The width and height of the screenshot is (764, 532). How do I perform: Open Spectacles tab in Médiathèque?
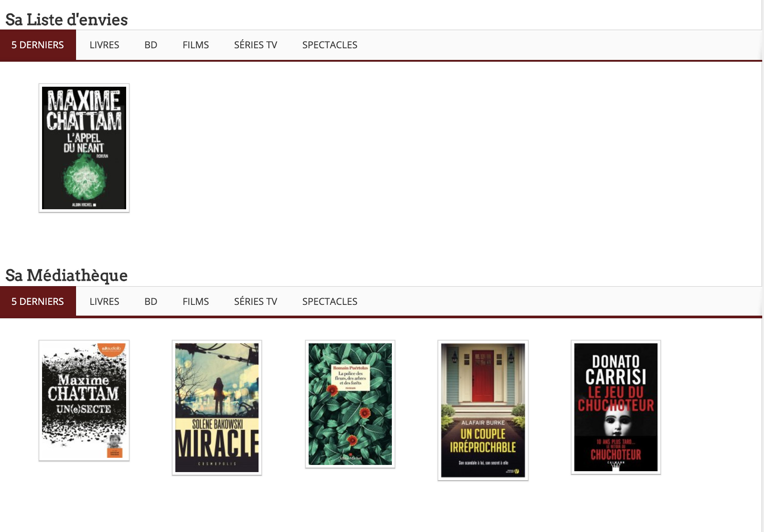click(330, 302)
